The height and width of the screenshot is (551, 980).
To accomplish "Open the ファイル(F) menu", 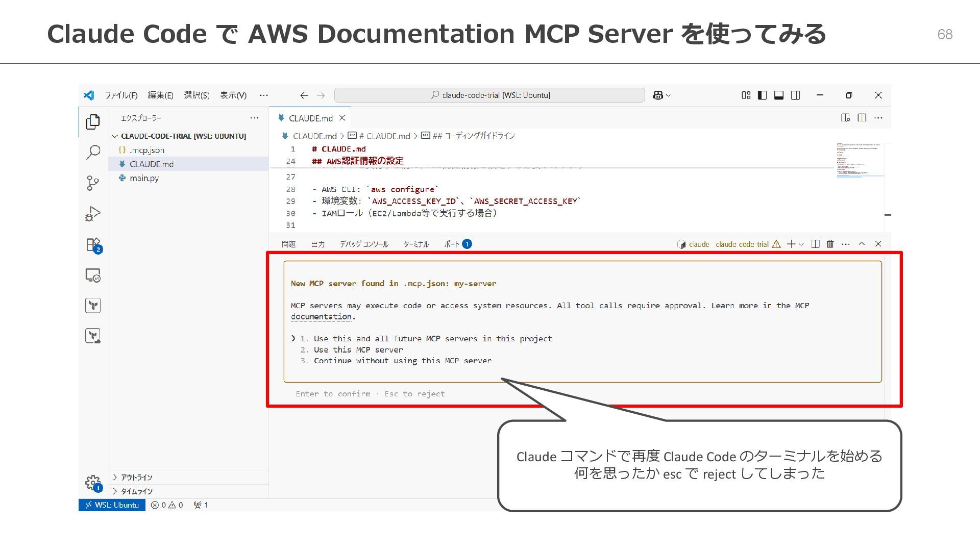I will coord(121,95).
